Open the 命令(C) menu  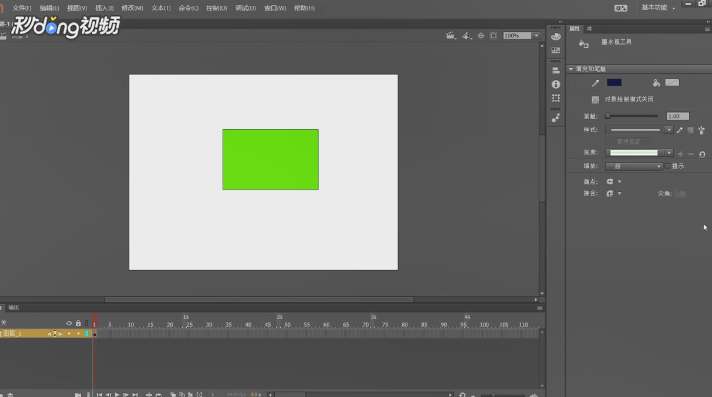tap(188, 8)
